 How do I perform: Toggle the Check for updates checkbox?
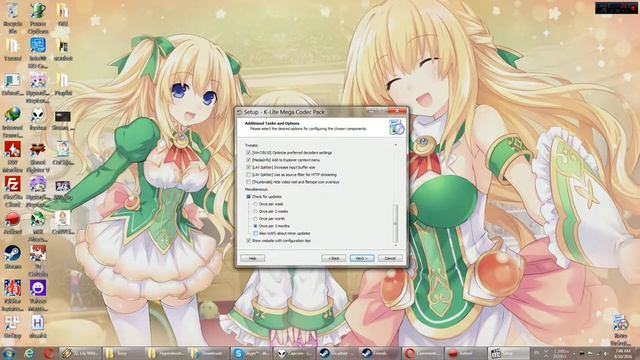(248, 197)
